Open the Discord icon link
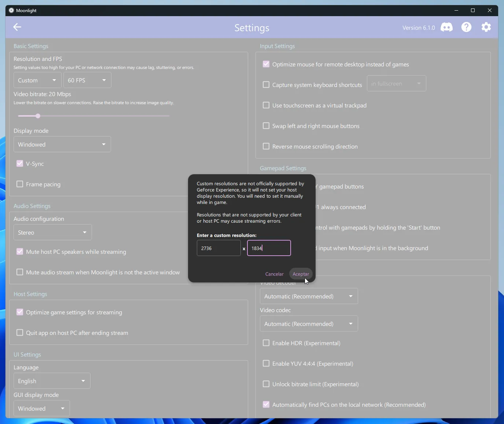504x424 pixels. [446, 27]
